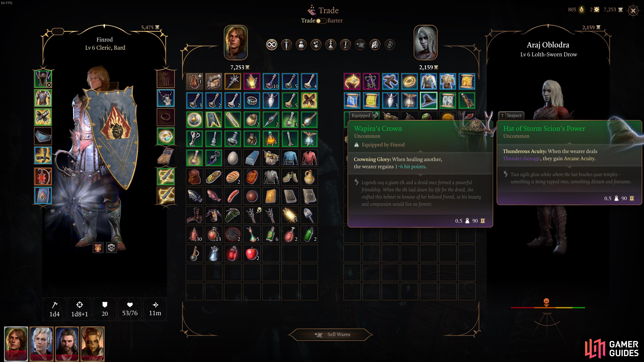Filter by sparkles magic items icon
The height and width of the screenshot is (362, 644).
click(316, 45)
